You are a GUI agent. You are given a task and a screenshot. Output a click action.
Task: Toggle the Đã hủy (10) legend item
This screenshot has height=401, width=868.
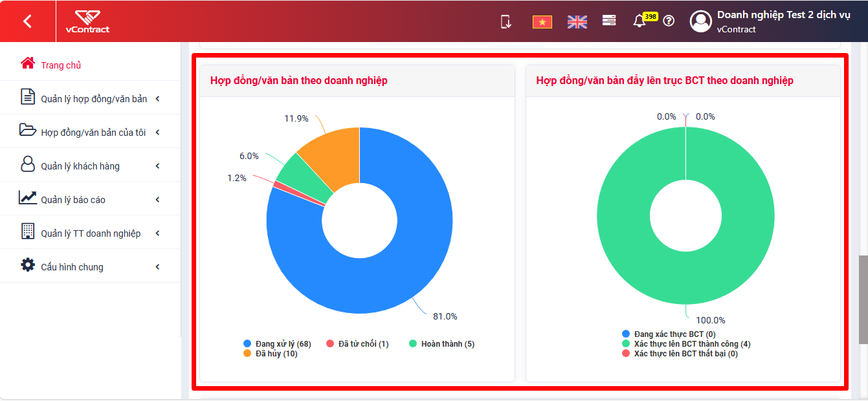click(x=271, y=354)
